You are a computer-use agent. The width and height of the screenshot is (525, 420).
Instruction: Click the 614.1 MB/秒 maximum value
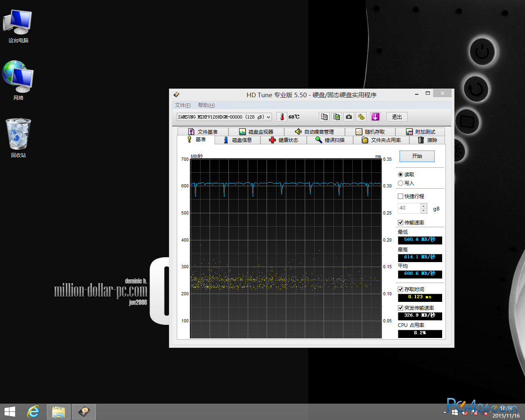(420, 258)
